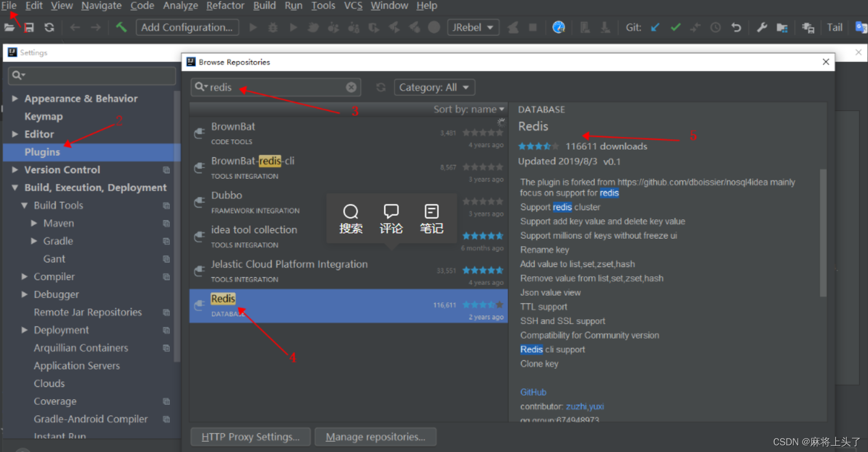Collapse Build, Execution, Deployment node
The height and width of the screenshot is (452, 868).
click(x=15, y=188)
